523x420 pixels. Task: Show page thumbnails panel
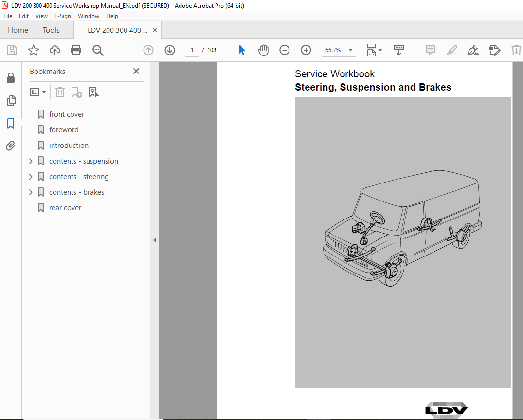click(x=11, y=101)
